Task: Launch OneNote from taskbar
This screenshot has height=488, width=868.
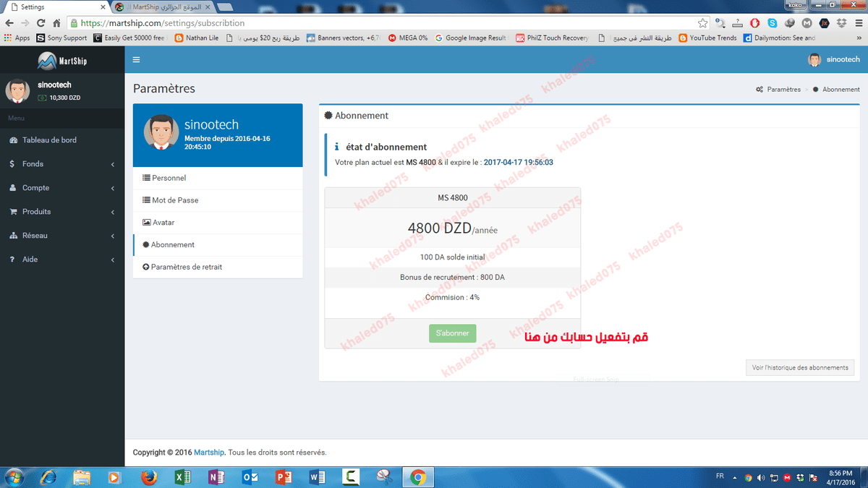Action: (x=216, y=477)
